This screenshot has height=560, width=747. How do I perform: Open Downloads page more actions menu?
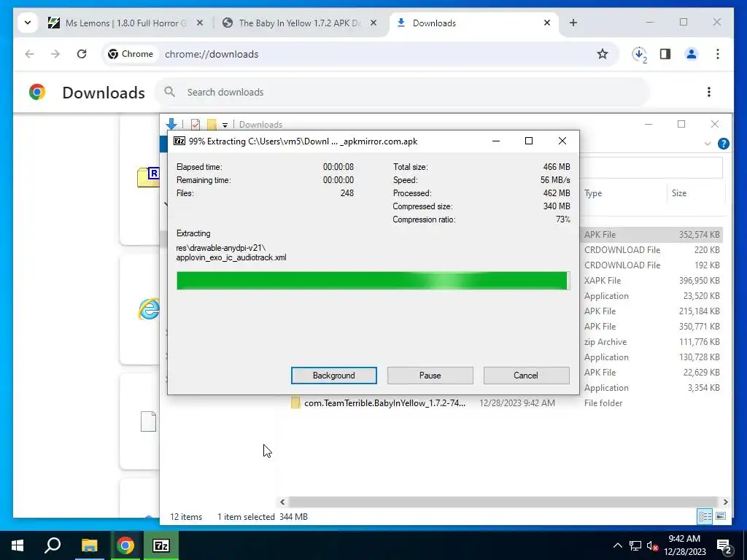[x=709, y=92]
